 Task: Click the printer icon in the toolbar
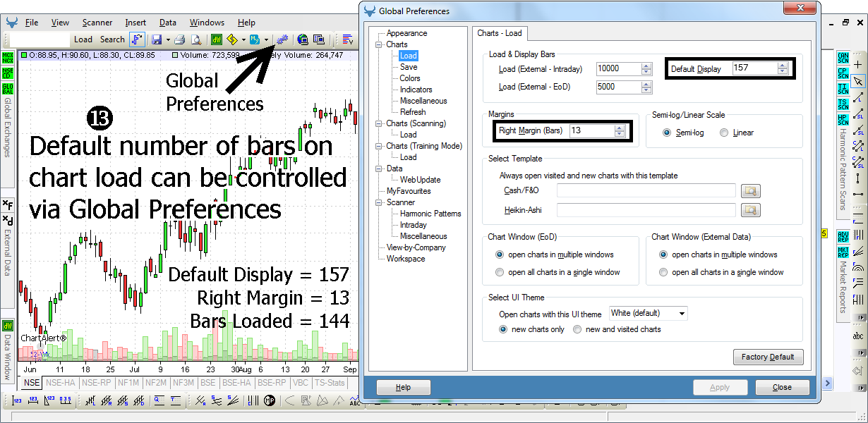pyautogui.click(x=179, y=39)
